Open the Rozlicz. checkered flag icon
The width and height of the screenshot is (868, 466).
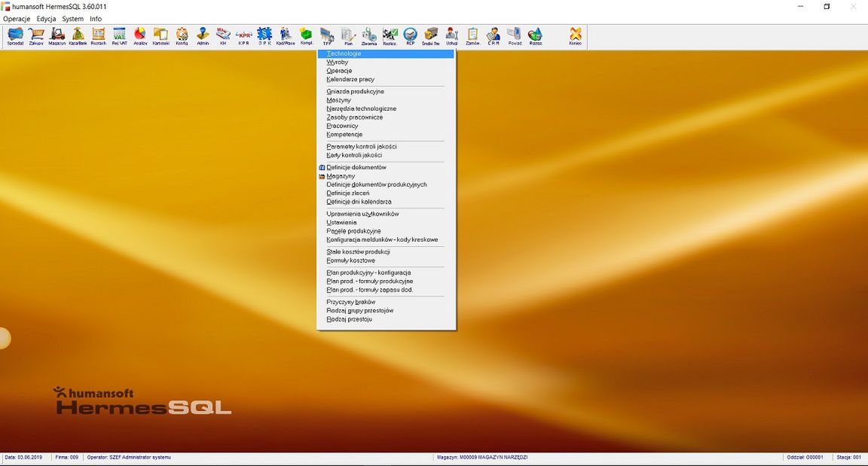(x=390, y=36)
